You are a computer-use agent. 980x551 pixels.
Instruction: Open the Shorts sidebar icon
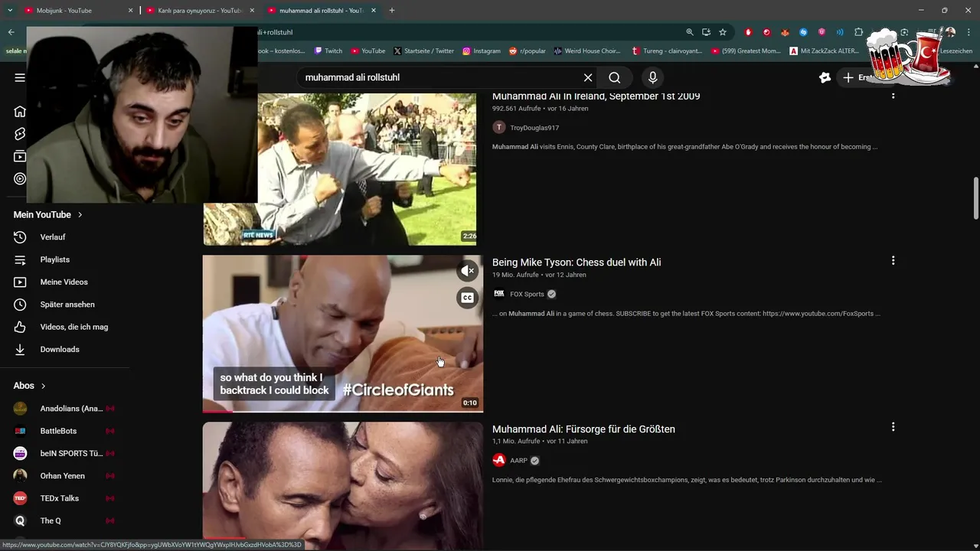[20, 134]
